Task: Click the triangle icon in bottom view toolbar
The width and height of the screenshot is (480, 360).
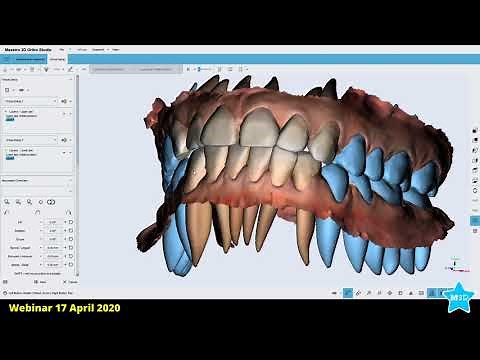Action: [x=411, y=293]
